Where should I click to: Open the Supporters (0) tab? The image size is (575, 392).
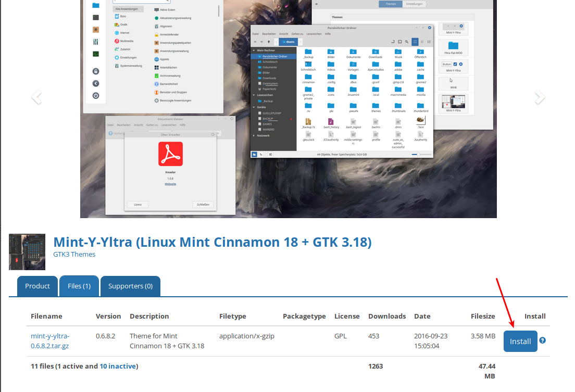pyautogui.click(x=130, y=286)
